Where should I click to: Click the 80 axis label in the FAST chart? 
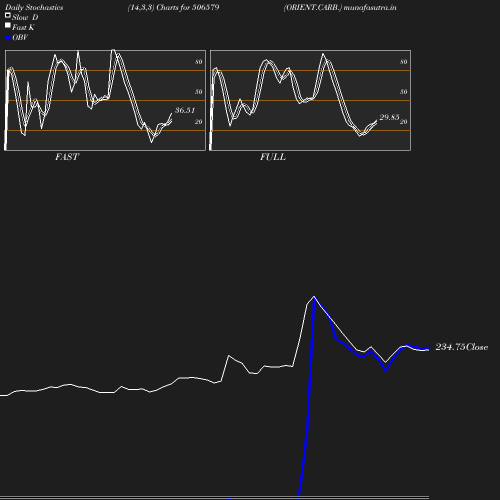[199, 62]
